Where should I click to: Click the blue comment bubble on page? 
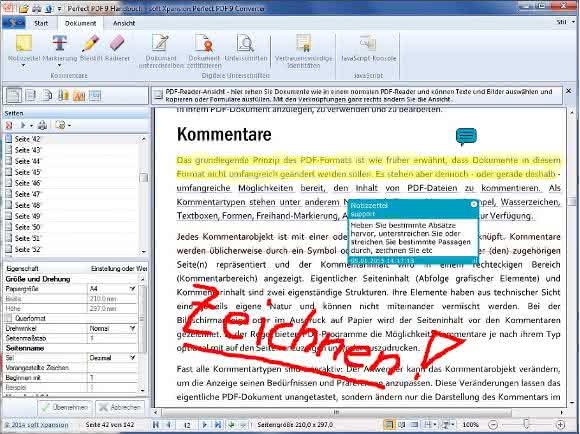466,137
